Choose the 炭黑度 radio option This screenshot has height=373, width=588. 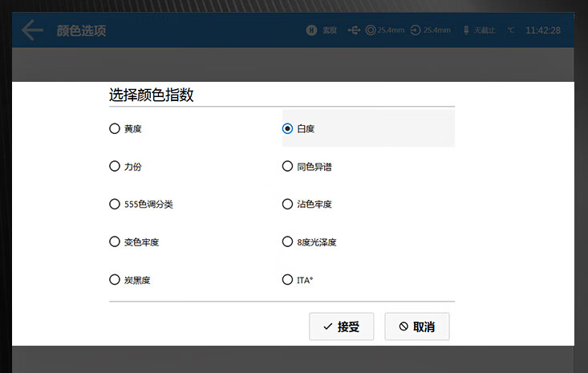(x=115, y=280)
